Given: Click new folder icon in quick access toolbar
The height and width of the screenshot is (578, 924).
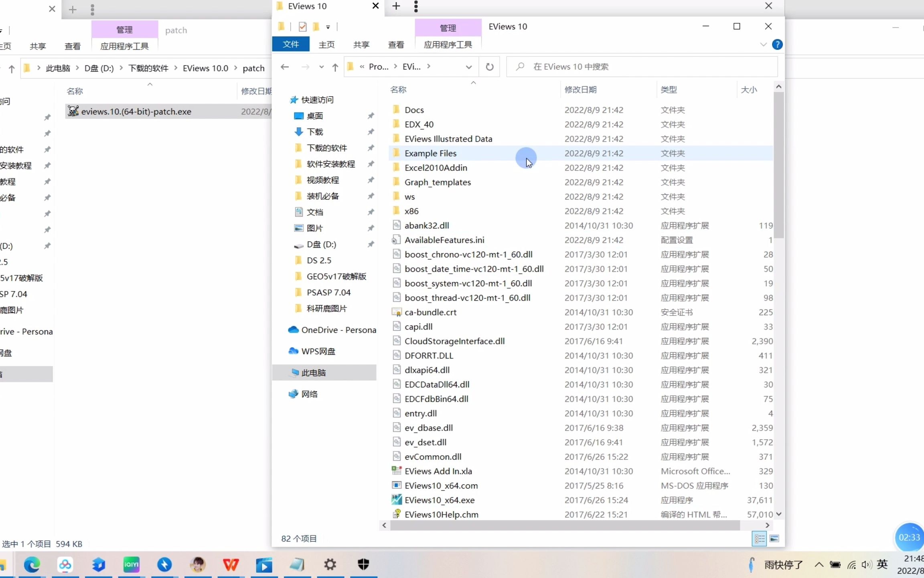Looking at the screenshot, I should [316, 27].
